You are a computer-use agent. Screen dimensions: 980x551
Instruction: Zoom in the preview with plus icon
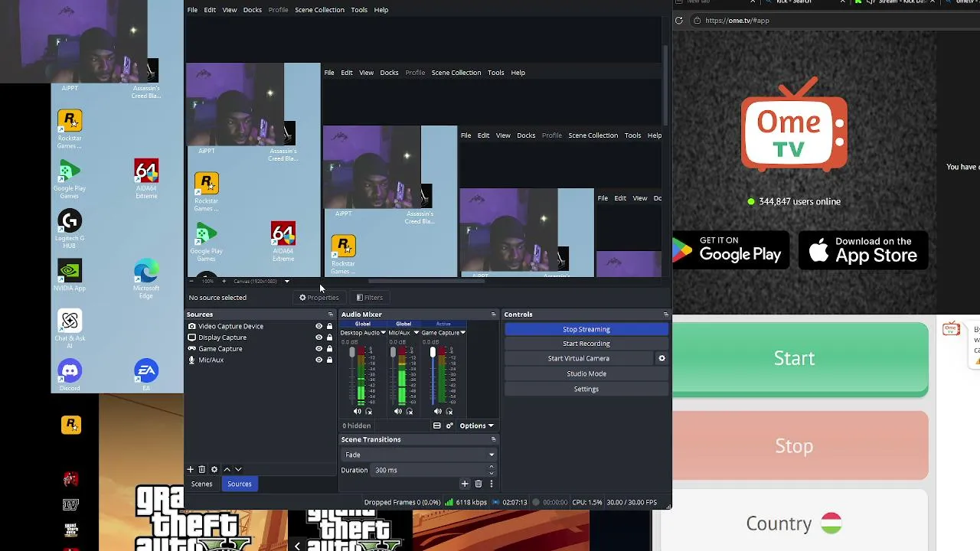[224, 281]
